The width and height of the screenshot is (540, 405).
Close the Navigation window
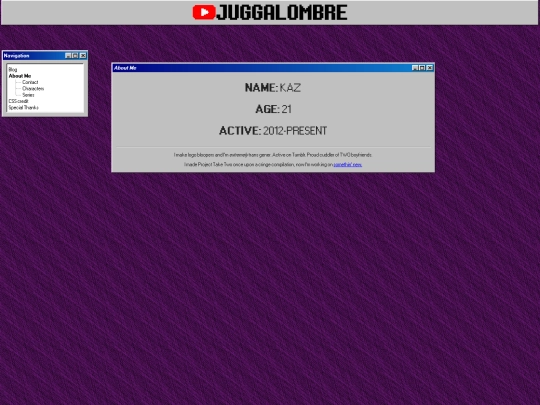[x=83, y=55]
